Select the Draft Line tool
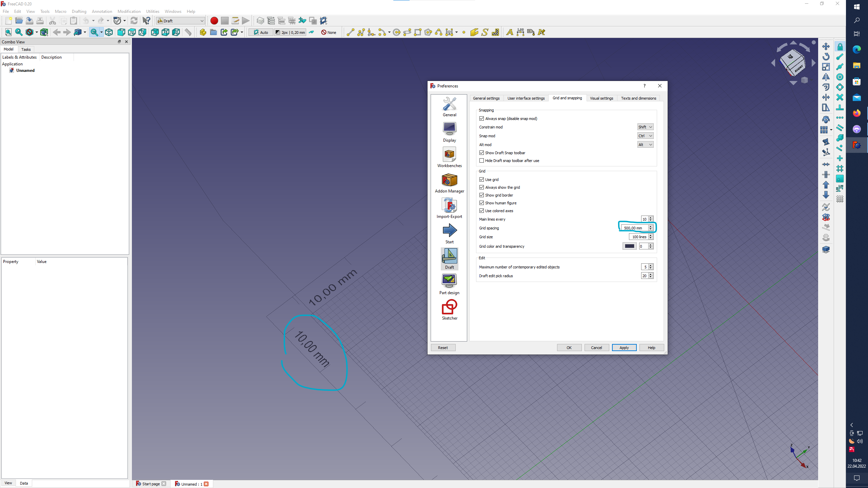Viewport: 868px width, 488px height. click(x=350, y=32)
